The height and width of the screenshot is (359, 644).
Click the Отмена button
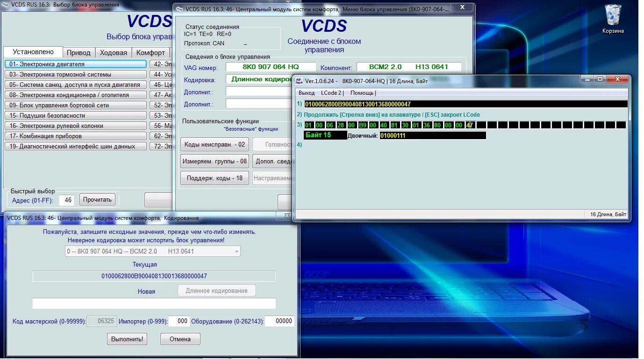(x=180, y=339)
